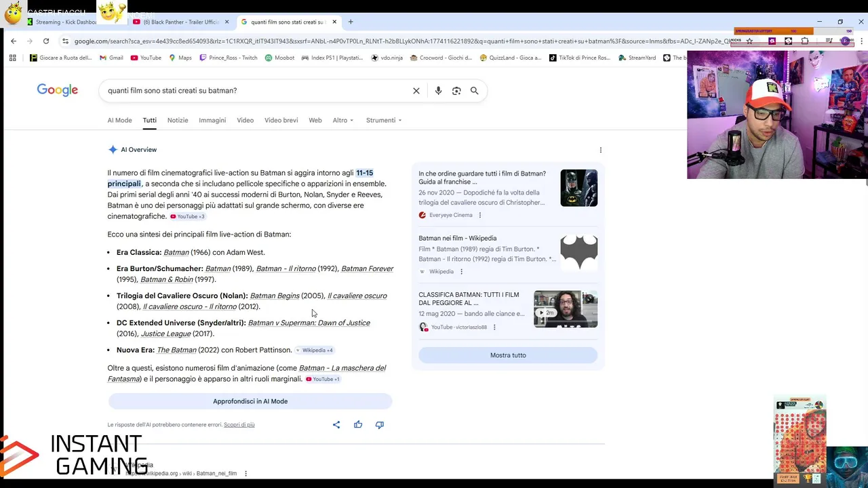Viewport: 868px width, 488px height.
Task: Open Video brevi tab
Action: 281,120
